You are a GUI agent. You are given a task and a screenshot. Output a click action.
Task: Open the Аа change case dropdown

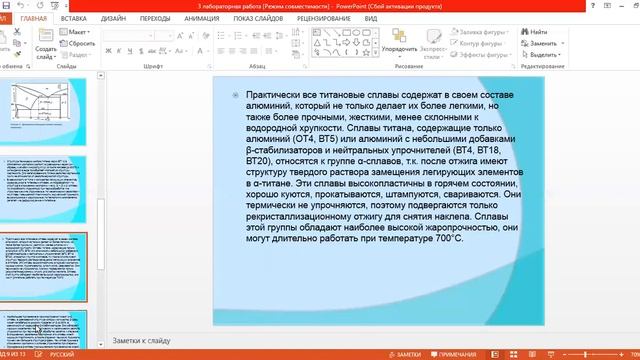(181, 51)
